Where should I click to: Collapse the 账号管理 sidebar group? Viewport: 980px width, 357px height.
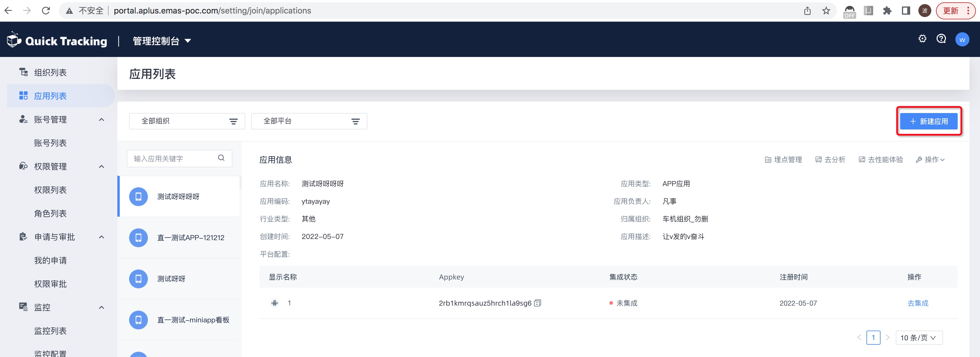(102, 119)
